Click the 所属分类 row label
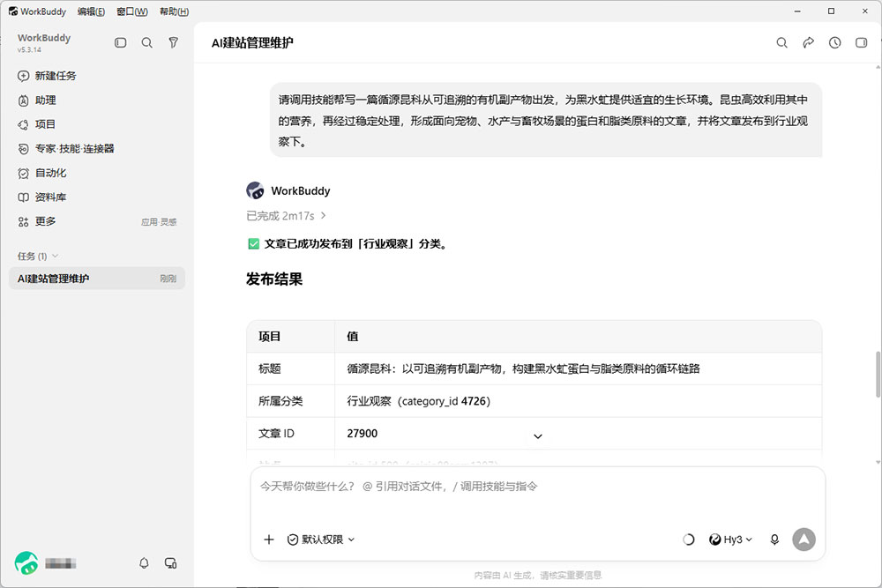This screenshot has width=882, height=588. point(280,401)
